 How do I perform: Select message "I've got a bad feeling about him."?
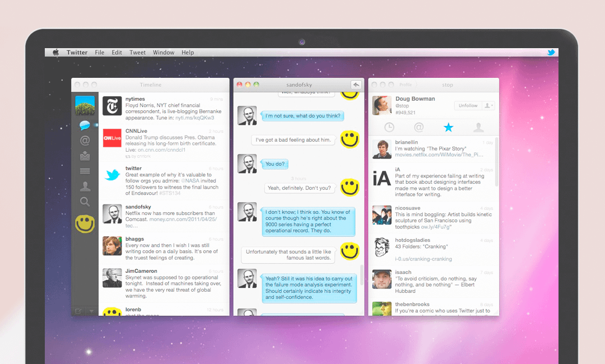(x=293, y=139)
